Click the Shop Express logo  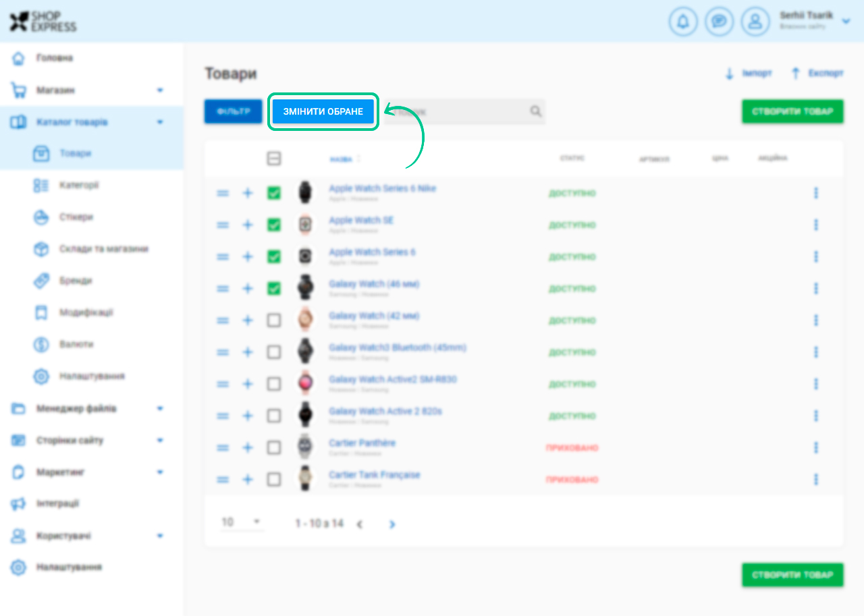[43, 21]
